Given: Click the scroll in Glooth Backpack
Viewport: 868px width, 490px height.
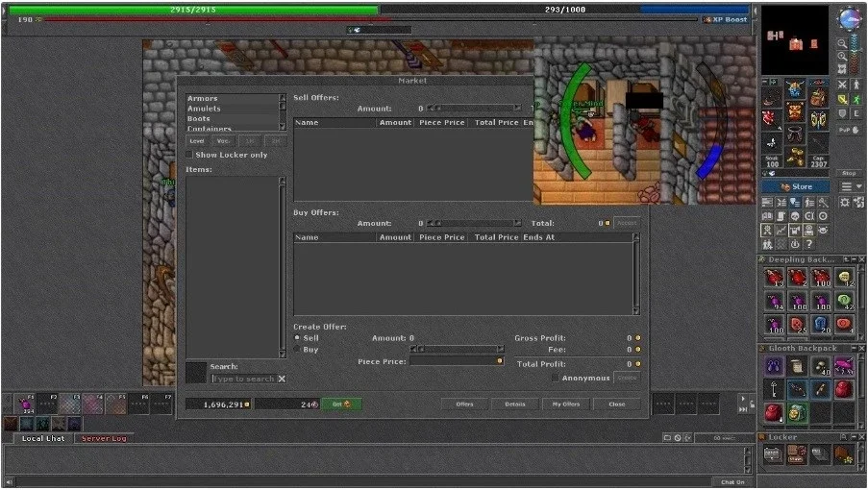Looking at the screenshot, I should (797, 366).
